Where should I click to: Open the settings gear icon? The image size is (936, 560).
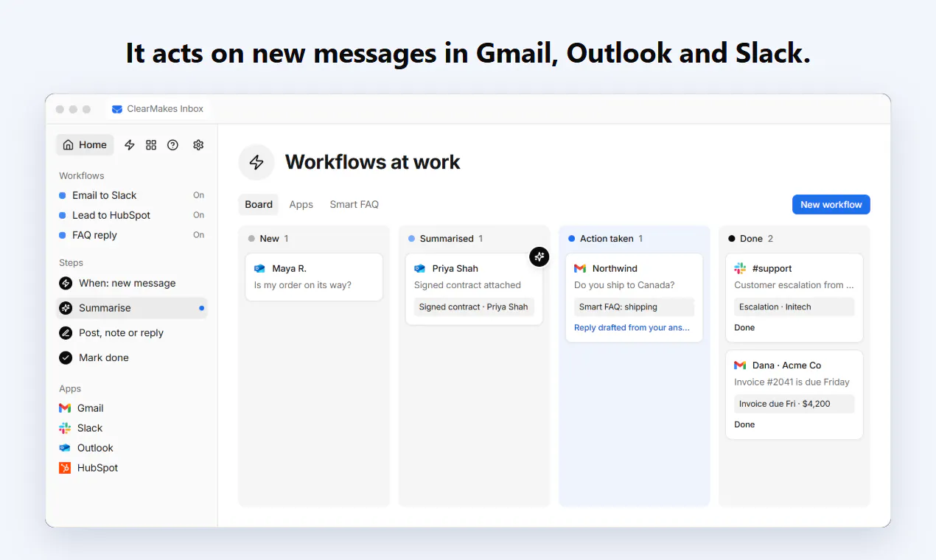198,145
